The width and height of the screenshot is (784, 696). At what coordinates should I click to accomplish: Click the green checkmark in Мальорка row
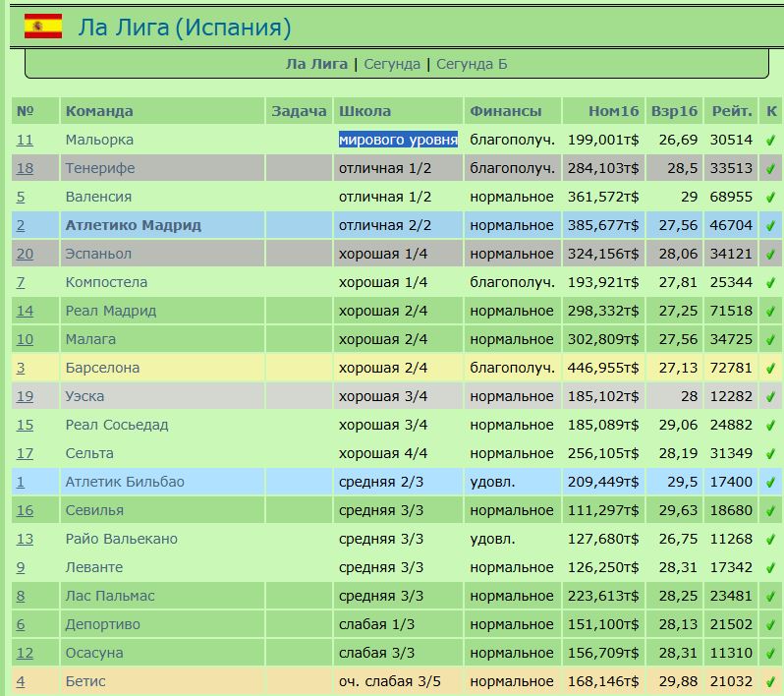point(771,141)
